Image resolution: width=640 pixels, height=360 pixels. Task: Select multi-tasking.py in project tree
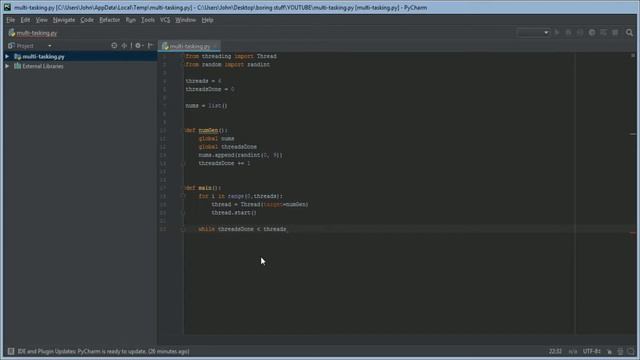(x=43, y=57)
